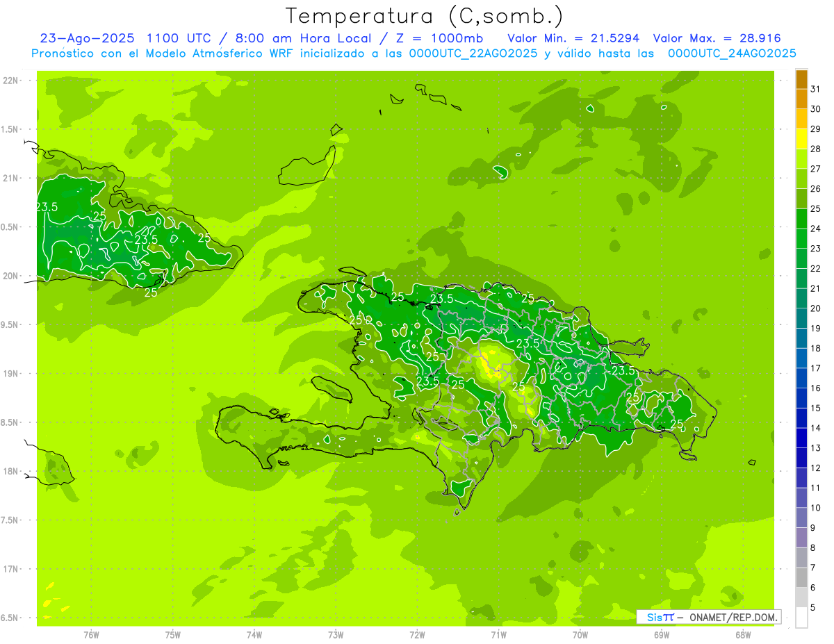
Task: Pick the gray colorbar segment between 6 and 7
Action: tap(801, 578)
